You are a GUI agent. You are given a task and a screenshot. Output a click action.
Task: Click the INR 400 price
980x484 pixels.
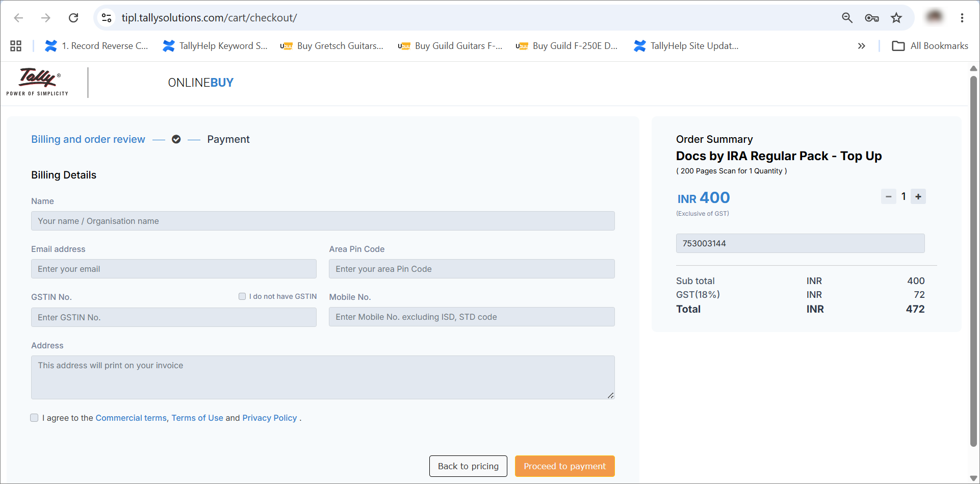click(x=704, y=198)
